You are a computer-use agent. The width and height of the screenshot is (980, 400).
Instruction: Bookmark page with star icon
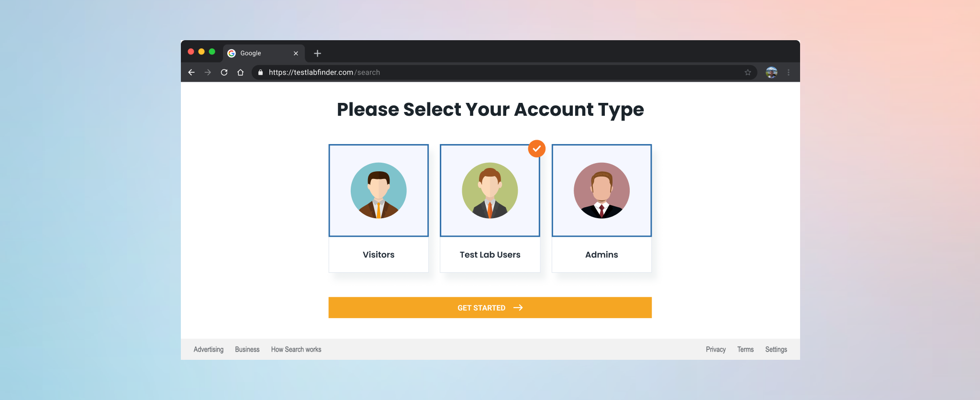747,72
